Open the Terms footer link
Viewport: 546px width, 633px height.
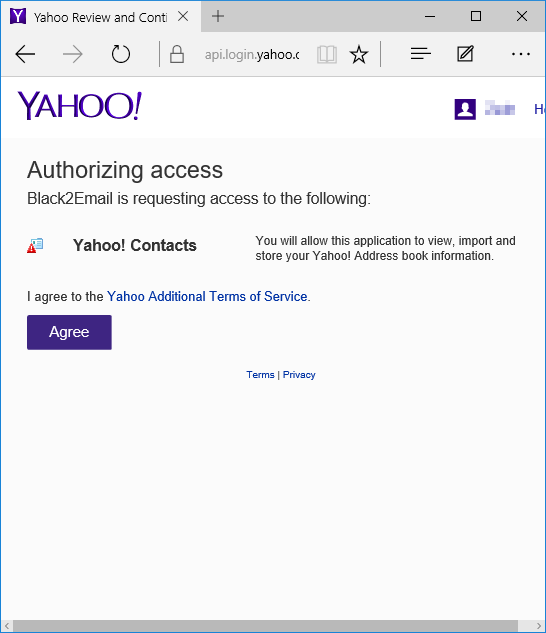pos(260,375)
